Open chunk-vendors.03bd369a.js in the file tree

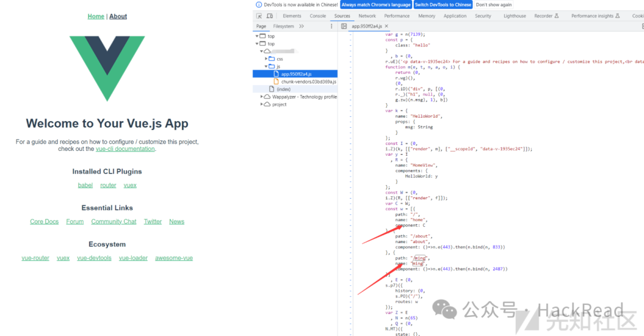pyautogui.click(x=308, y=81)
